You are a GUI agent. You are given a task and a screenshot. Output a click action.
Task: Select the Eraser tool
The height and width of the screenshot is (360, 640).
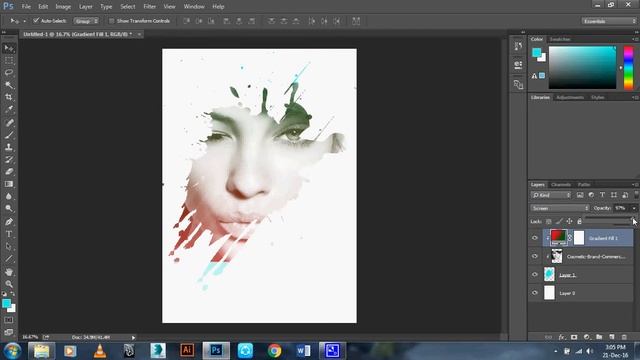9,171
